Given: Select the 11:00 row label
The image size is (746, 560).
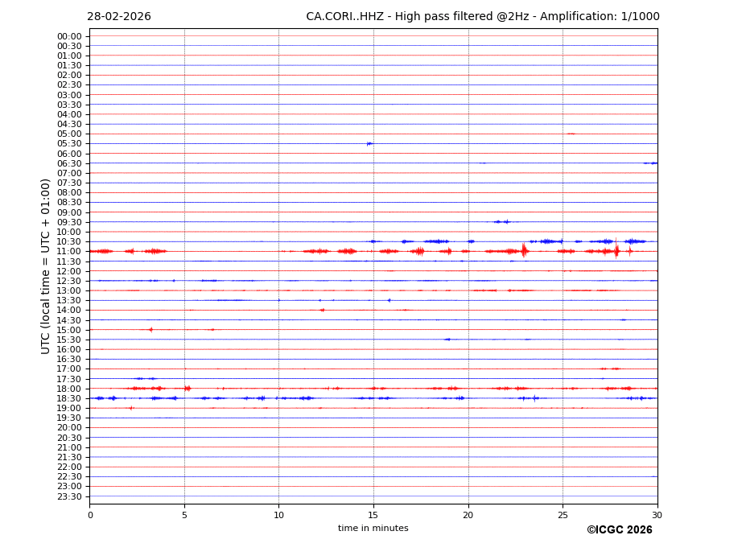Looking at the screenshot, I should 69,252.
